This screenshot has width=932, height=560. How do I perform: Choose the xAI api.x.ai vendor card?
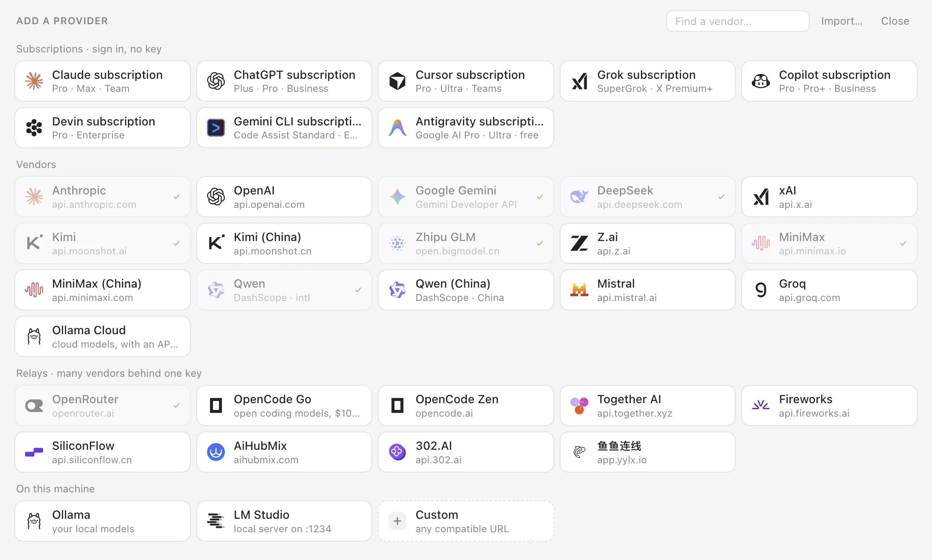(829, 197)
